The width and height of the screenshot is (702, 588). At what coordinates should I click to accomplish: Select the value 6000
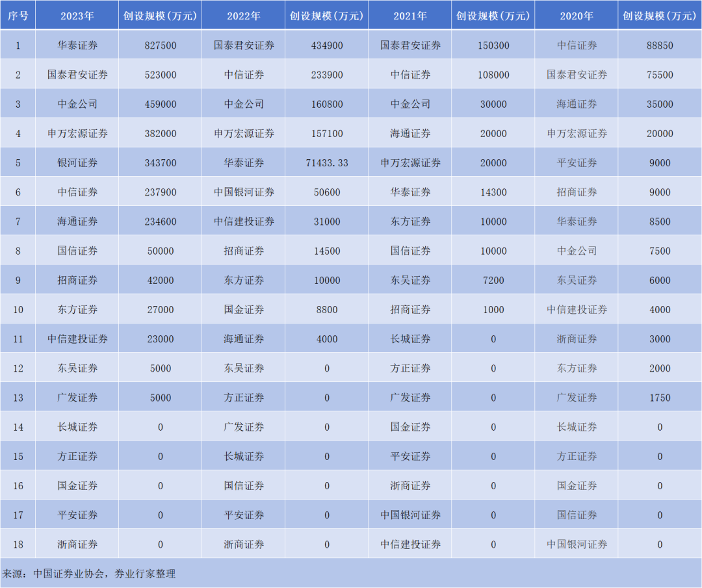pos(660,281)
